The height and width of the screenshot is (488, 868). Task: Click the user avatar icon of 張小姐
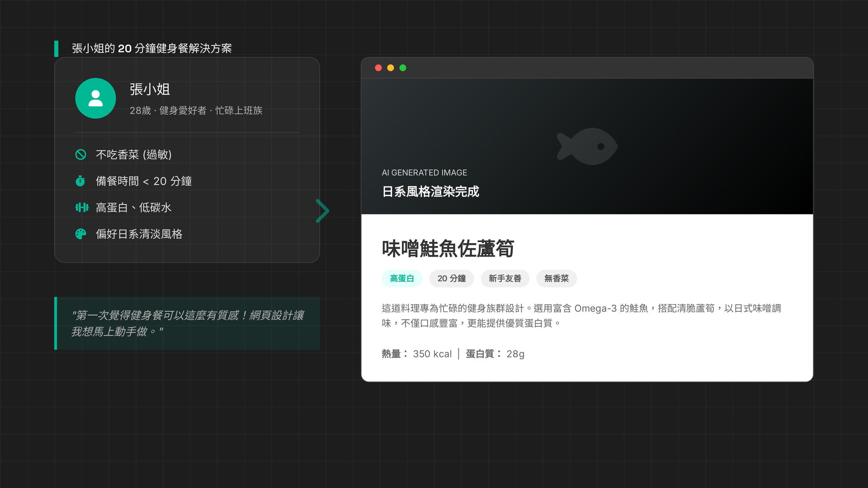[95, 98]
